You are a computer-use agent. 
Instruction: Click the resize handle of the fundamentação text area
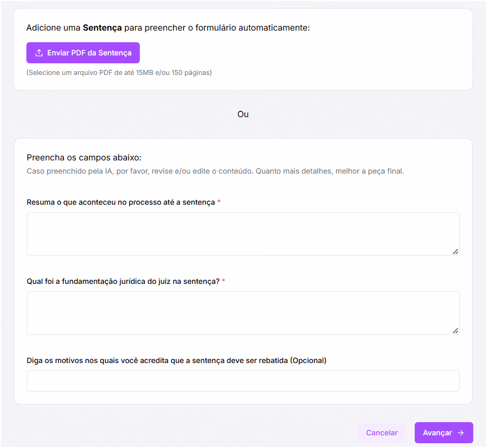click(455, 331)
